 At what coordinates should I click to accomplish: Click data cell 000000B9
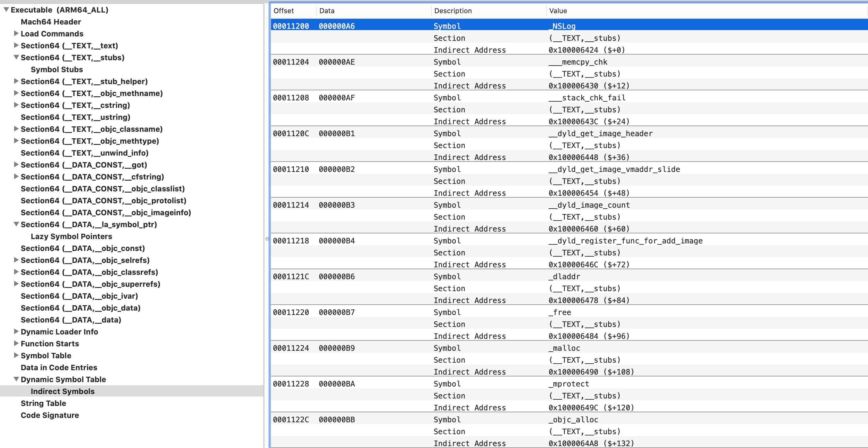(337, 348)
